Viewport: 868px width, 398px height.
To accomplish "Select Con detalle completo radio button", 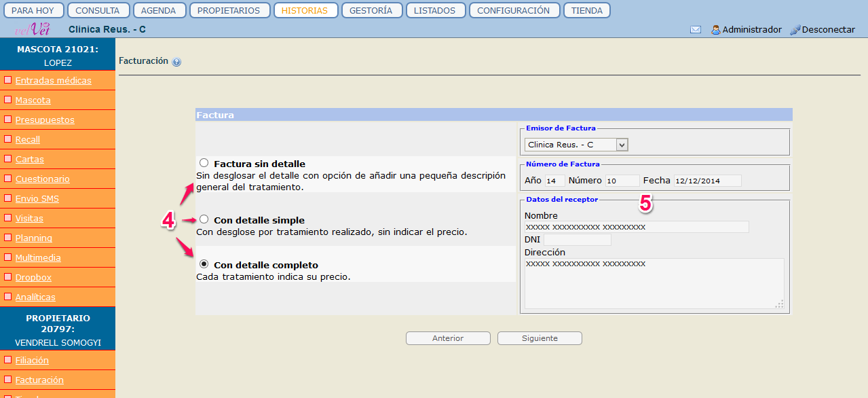I will [x=204, y=264].
